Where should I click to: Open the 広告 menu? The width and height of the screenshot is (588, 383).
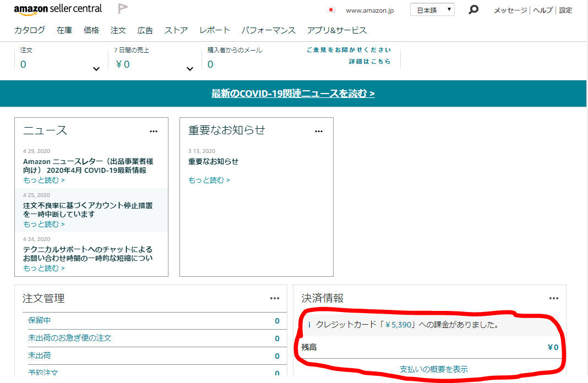145,30
